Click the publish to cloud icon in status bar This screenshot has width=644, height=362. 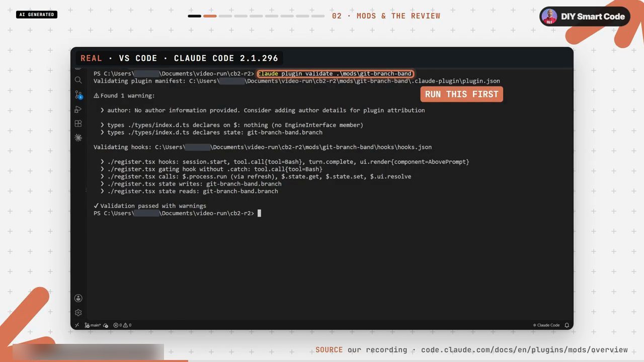click(x=106, y=325)
